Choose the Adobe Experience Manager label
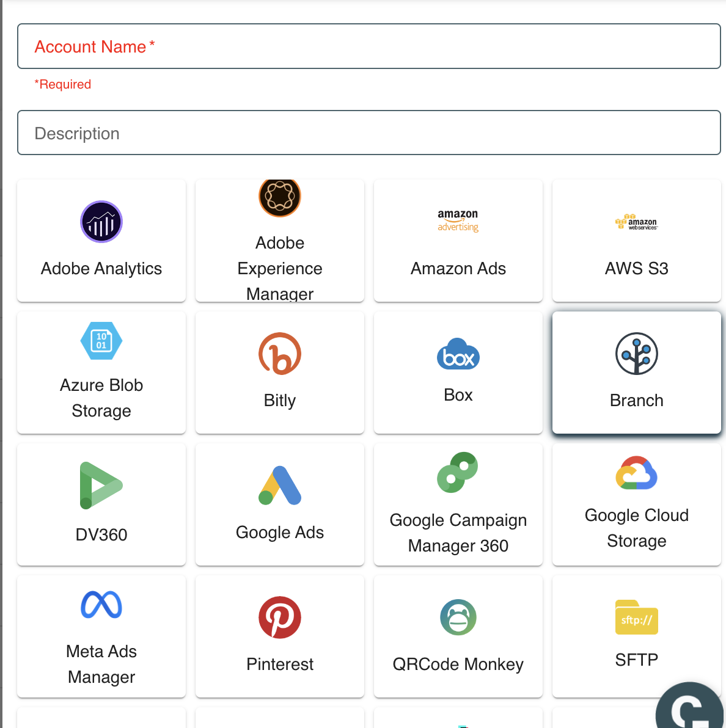Viewport: 726px width, 728px height. tap(280, 268)
